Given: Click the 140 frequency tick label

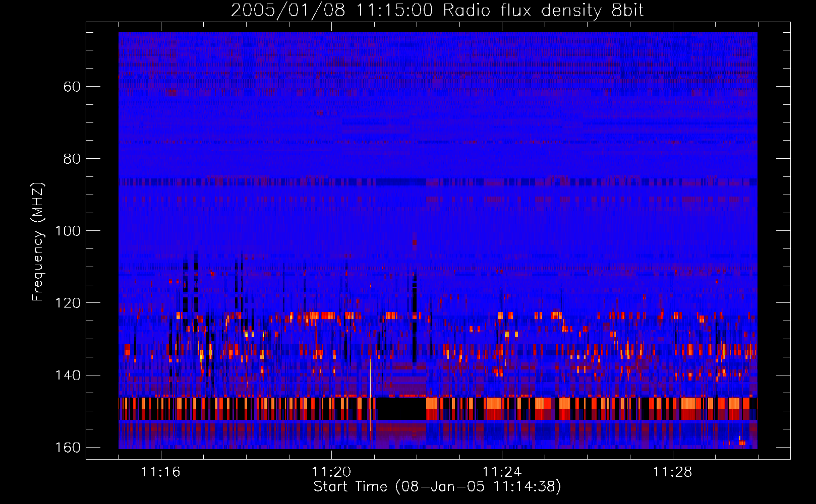Looking at the screenshot, I should (x=68, y=375).
